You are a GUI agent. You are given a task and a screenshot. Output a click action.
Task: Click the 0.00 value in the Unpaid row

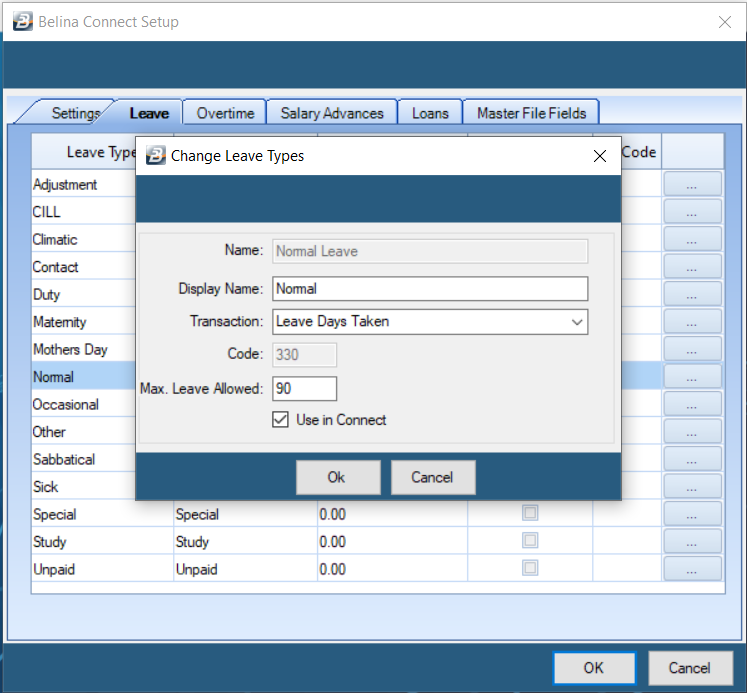pos(332,569)
